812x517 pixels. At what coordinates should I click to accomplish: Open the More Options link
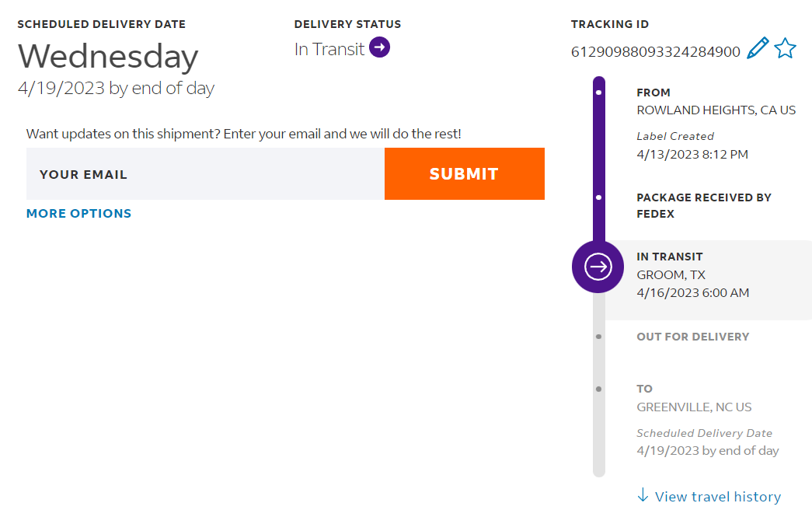pyautogui.click(x=78, y=213)
